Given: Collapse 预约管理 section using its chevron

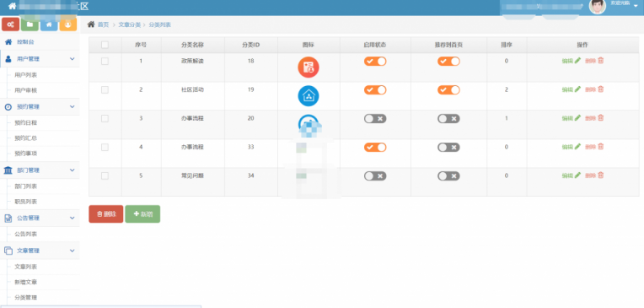Looking at the screenshot, I should (x=72, y=107).
